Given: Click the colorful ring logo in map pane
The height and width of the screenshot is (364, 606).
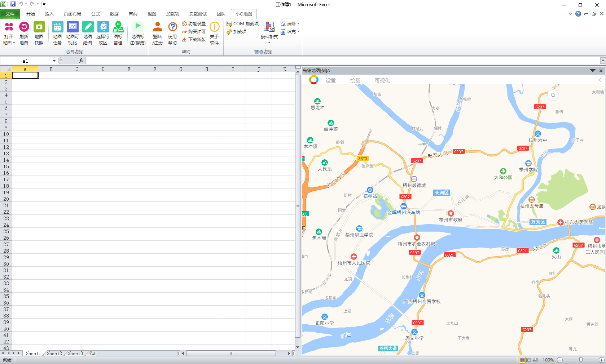Looking at the screenshot, I should pos(314,80).
